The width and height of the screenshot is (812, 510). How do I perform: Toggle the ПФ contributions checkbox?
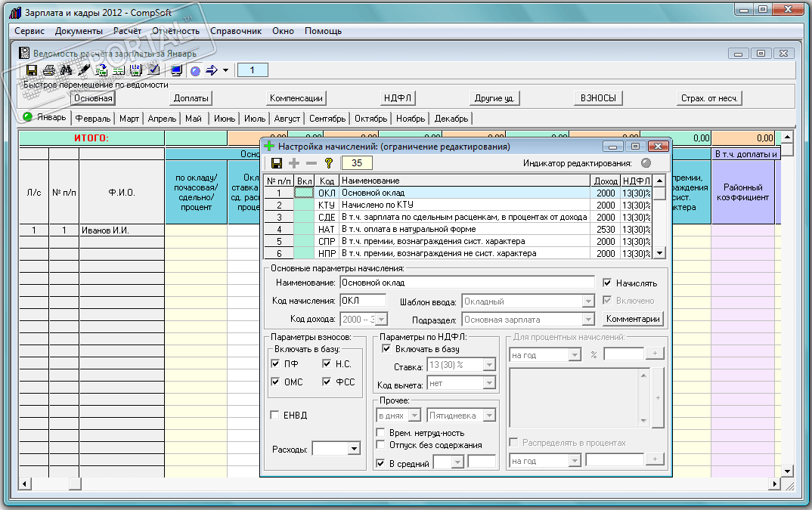[275, 363]
